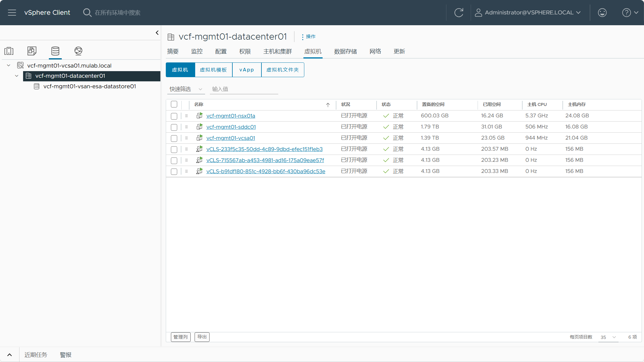The image size is (644, 362).
Task: Click the user avatar icon
Action: (478, 13)
